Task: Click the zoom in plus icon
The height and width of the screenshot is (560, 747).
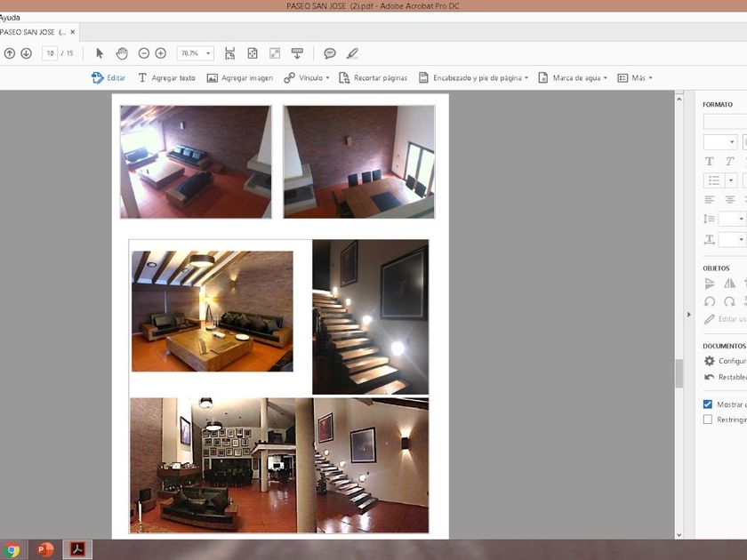Action: [160, 53]
